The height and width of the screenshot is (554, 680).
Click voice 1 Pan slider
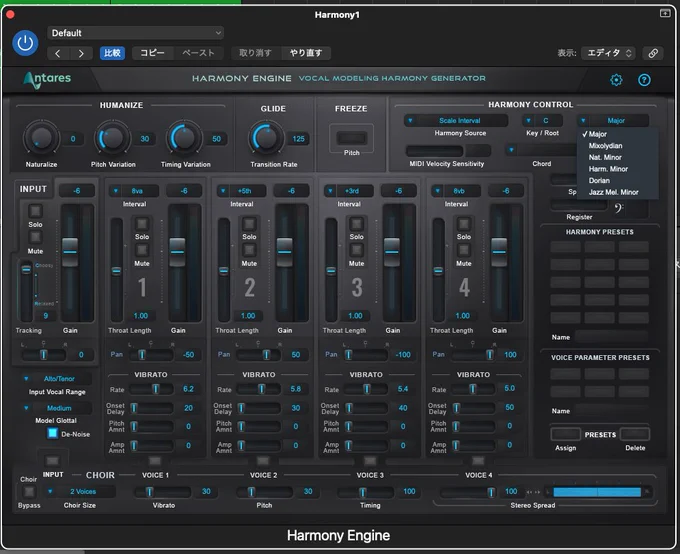149,355
